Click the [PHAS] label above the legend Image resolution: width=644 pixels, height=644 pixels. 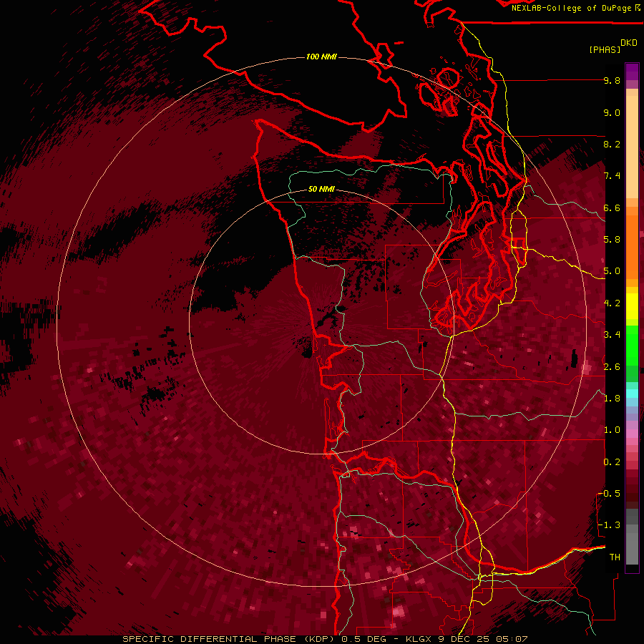click(605, 49)
